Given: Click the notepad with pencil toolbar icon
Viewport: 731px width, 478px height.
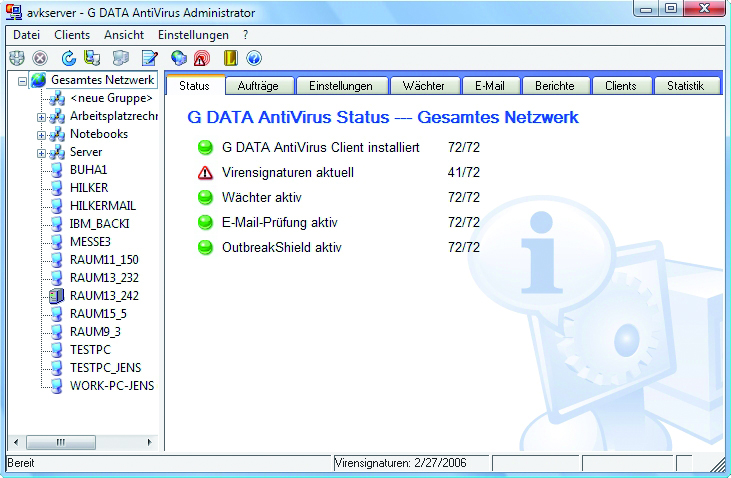Looking at the screenshot, I should [x=150, y=58].
